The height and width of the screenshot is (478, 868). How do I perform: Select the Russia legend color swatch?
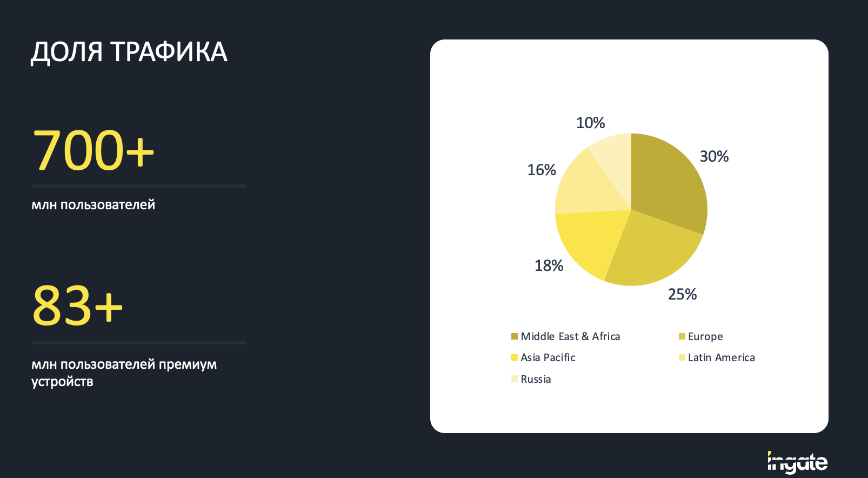(x=515, y=379)
